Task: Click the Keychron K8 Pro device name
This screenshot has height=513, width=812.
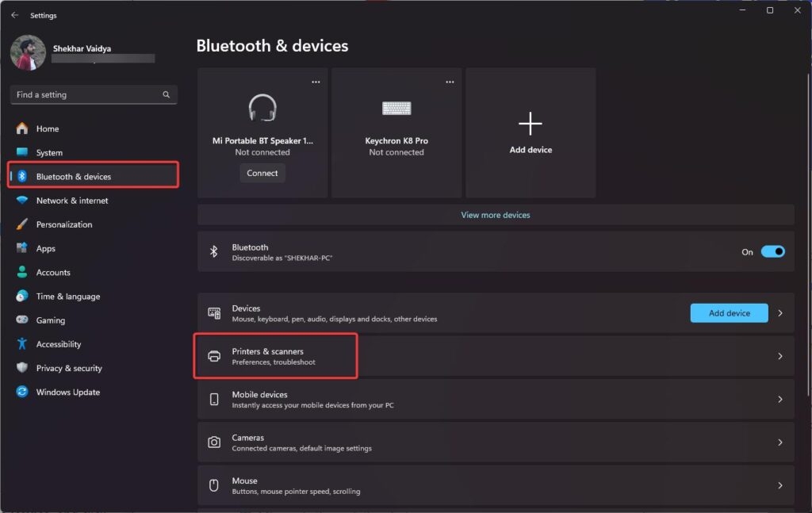Action: (396, 141)
